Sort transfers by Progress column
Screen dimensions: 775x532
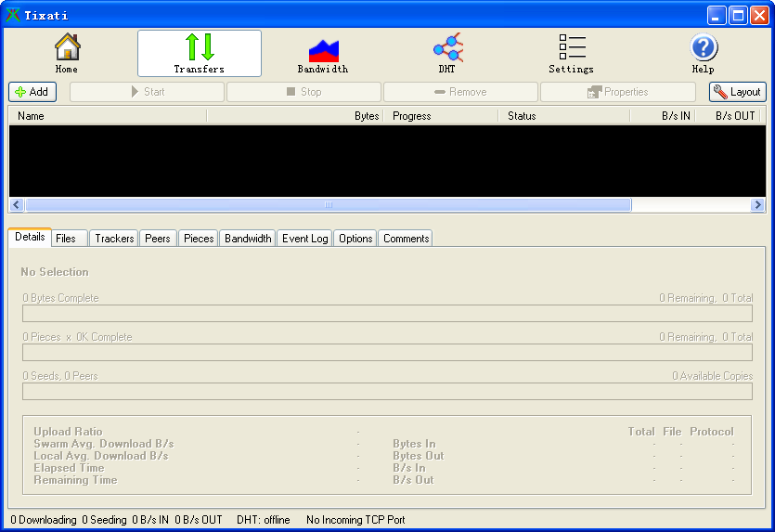click(441, 116)
